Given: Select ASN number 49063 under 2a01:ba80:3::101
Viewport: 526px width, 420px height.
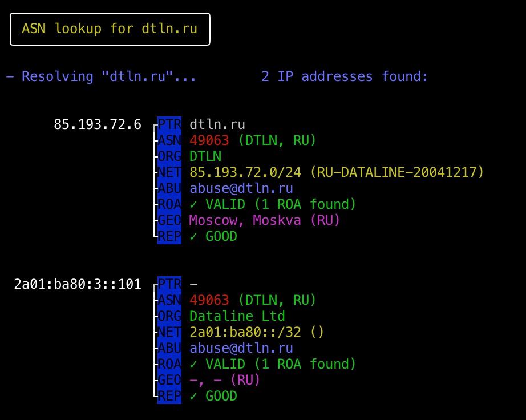Looking at the screenshot, I should click(x=209, y=300).
